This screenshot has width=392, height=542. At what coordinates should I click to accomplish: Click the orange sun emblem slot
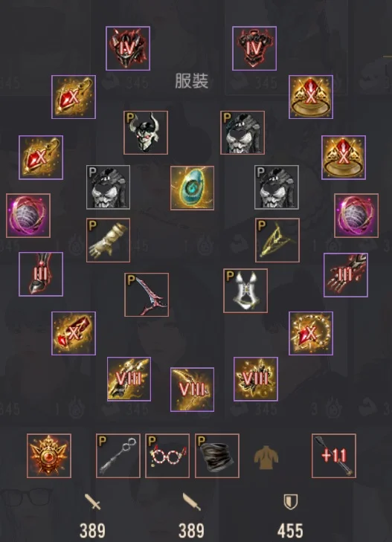click(49, 456)
